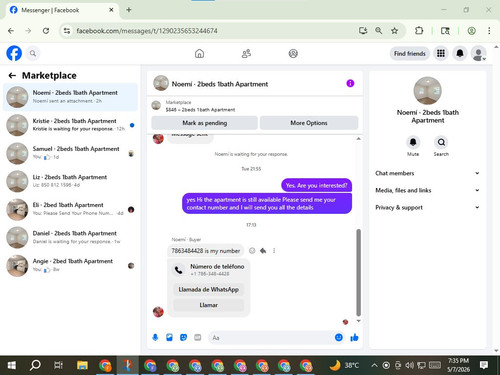Search in conversation magnifier icon
500x375 pixels.
(x=441, y=142)
